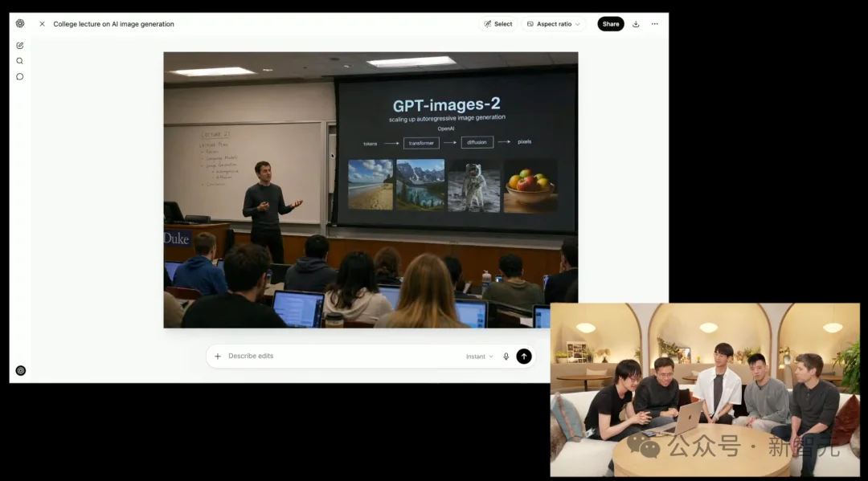This screenshot has width=868, height=481.
Task: Enable Select mode
Action: (x=499, y=23)
